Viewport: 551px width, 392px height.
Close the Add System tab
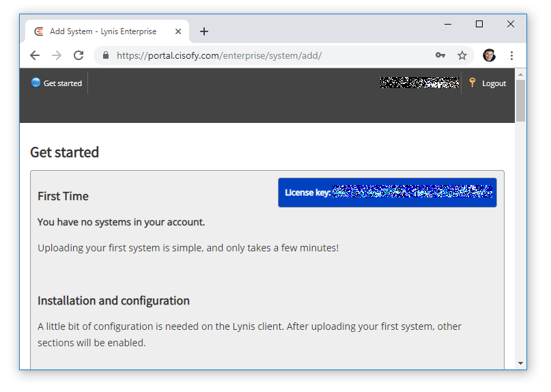coord(178,31)
